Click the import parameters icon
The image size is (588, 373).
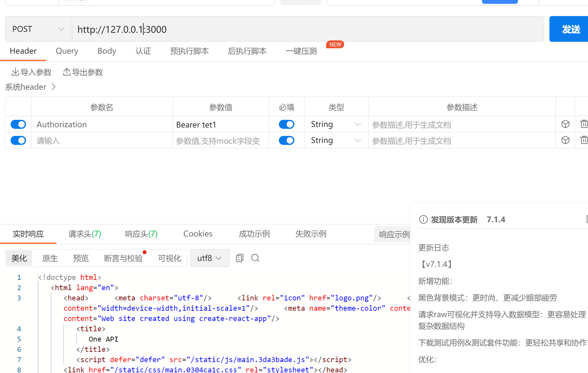(x=15, y=72)
